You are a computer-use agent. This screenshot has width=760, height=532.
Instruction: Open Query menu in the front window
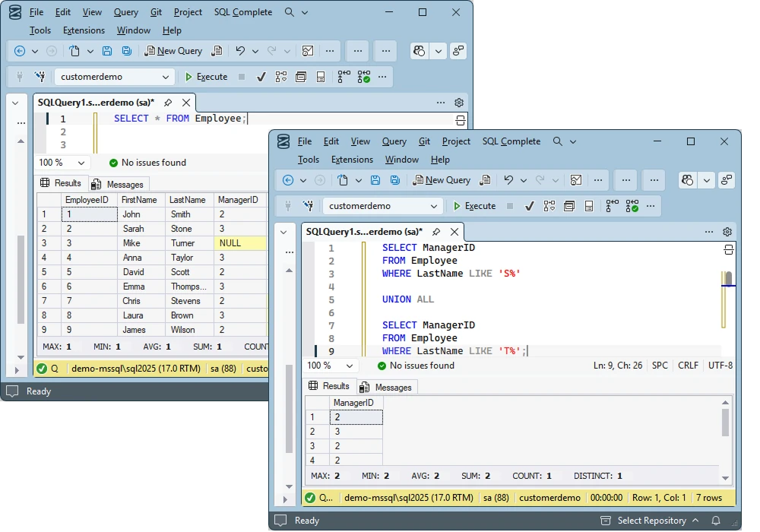[x=394, y=141]
